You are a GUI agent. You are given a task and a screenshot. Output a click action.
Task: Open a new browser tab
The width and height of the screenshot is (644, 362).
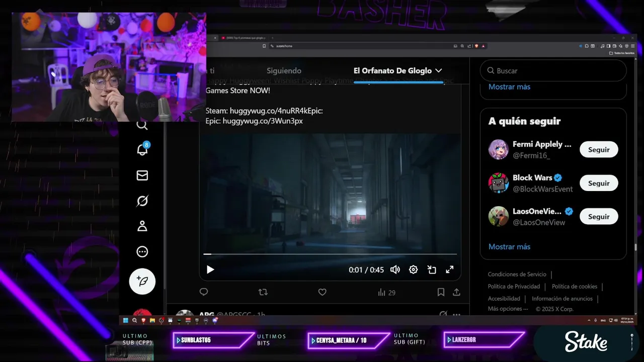click(x=272, y=38)
